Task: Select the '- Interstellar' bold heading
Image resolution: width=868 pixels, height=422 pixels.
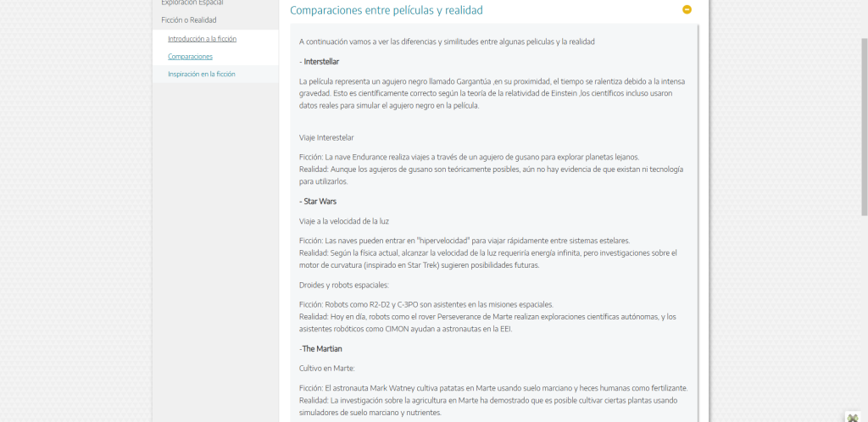Action: 319,62
